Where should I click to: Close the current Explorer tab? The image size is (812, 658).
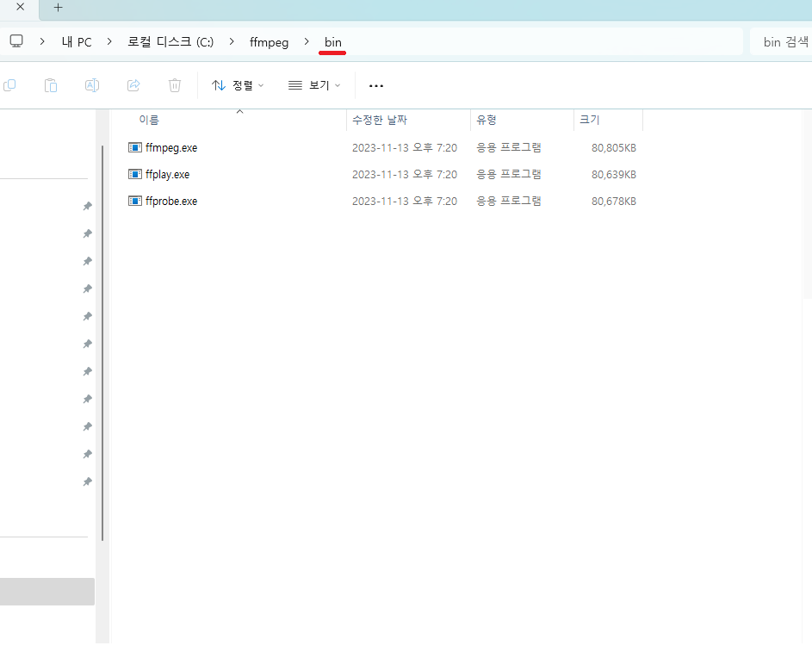[20, 7]
